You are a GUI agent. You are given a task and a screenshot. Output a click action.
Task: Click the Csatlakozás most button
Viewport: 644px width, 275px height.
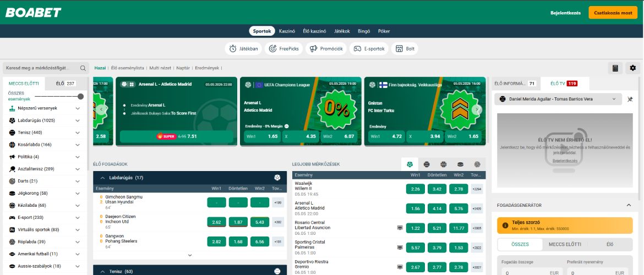613,13
